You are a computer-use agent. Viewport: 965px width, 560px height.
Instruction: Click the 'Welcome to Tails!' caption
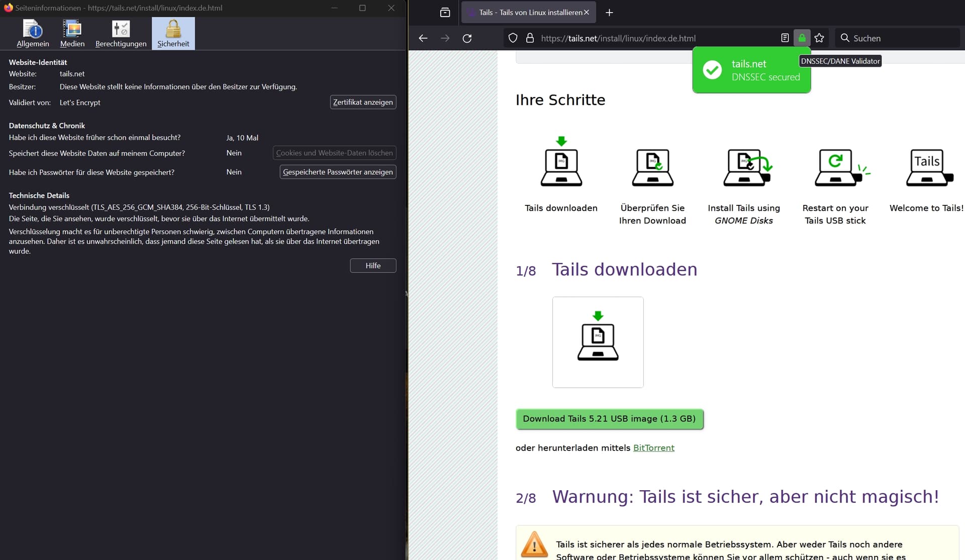926,208
